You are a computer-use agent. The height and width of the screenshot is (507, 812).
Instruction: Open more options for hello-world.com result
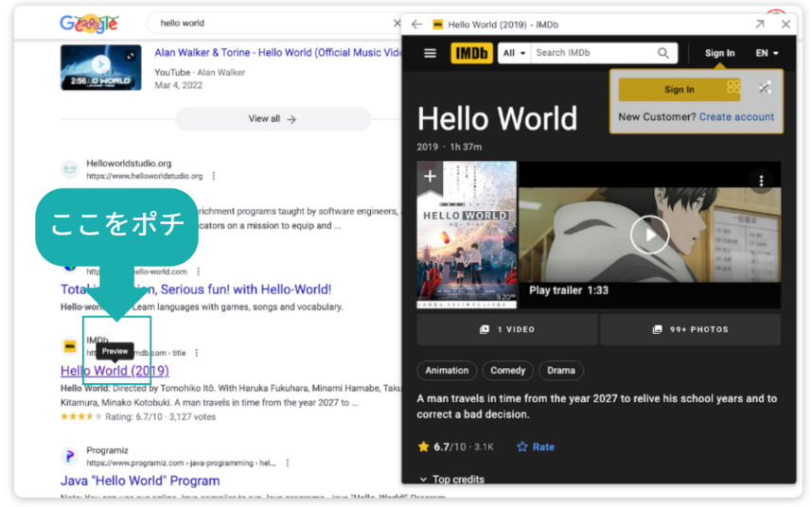click(199, 271)
